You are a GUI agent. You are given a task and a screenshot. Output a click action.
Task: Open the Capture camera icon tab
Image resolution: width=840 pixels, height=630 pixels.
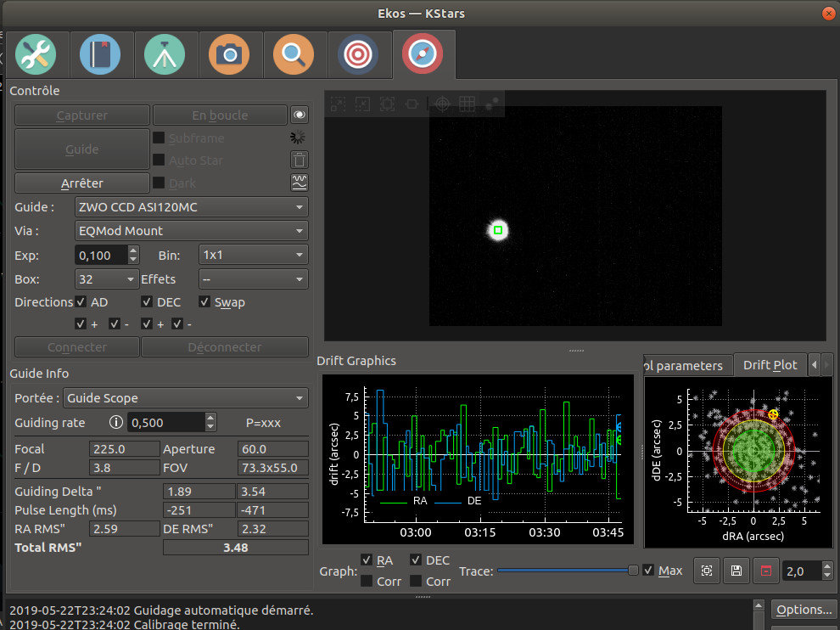coord(229,55)
